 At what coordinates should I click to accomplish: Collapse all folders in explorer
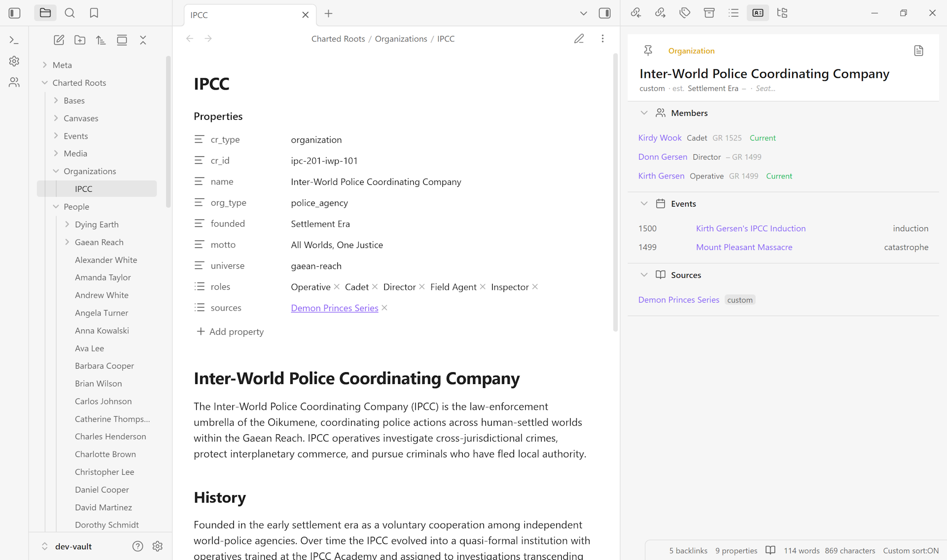click(143, 40)
